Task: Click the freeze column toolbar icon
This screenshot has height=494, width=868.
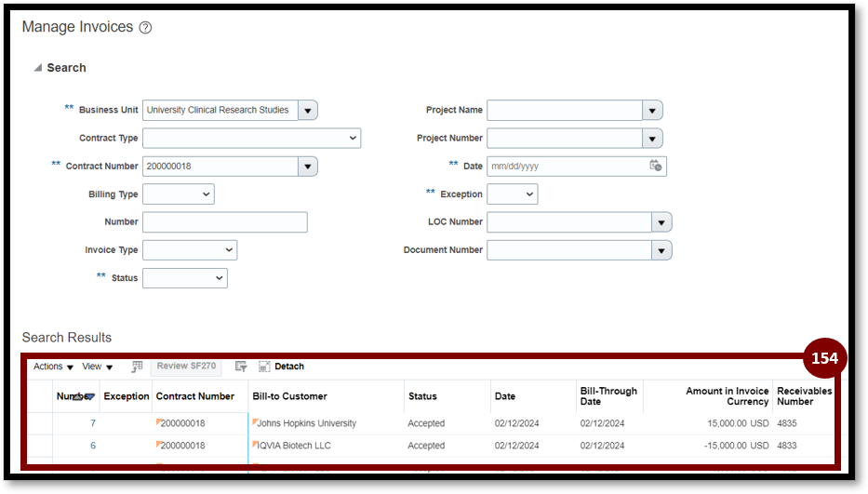Action: click(x=137, y=367)
